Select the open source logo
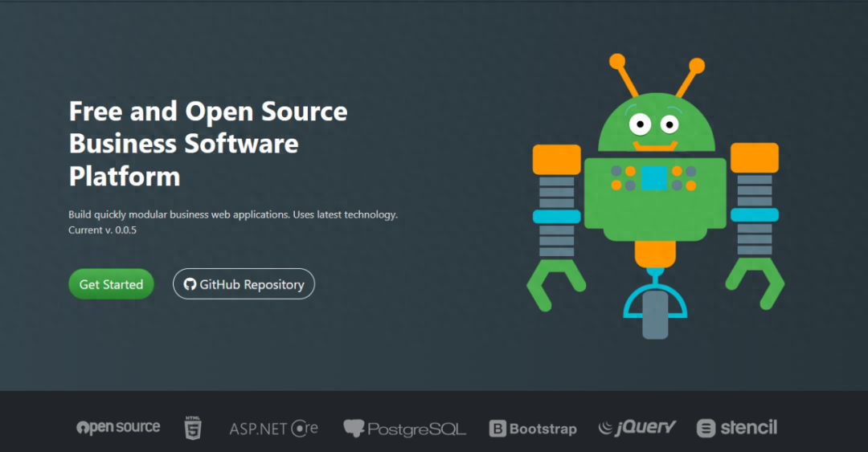The width and height of the screenshot is (868, 452). coord(118,427)
